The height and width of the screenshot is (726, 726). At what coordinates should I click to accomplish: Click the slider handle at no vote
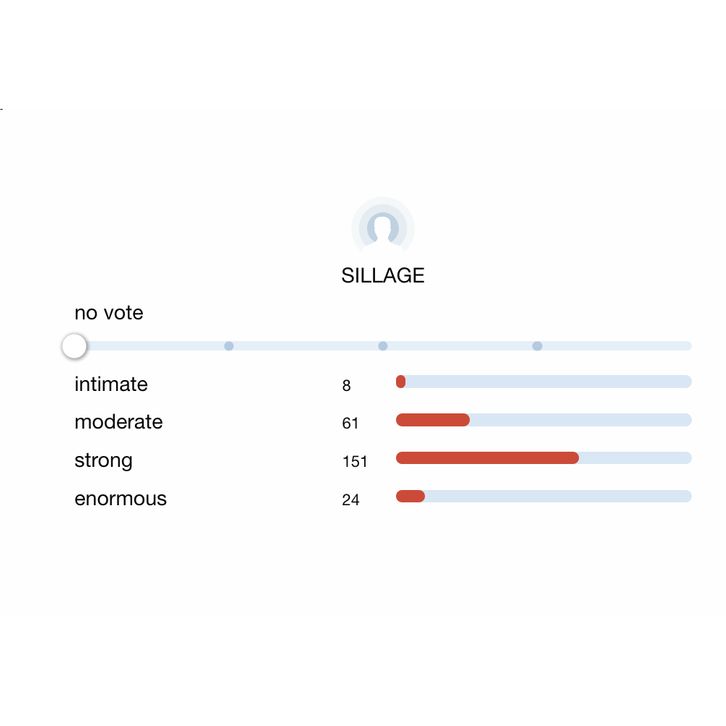[x=74, y=346]
